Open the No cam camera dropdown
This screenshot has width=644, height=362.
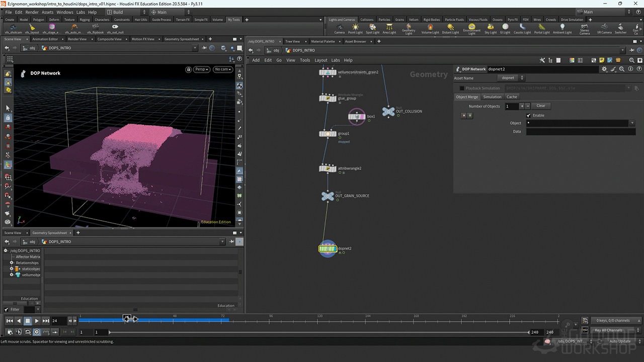(x=222, y=69)
